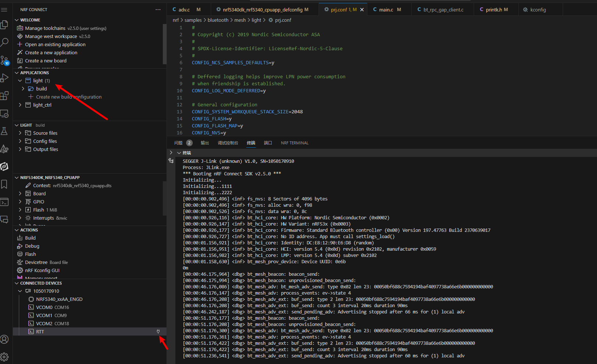Collapse the APPLICATIONS section
Image resolution: width=597 pixels, height=364 pixels.
point(17,73)
